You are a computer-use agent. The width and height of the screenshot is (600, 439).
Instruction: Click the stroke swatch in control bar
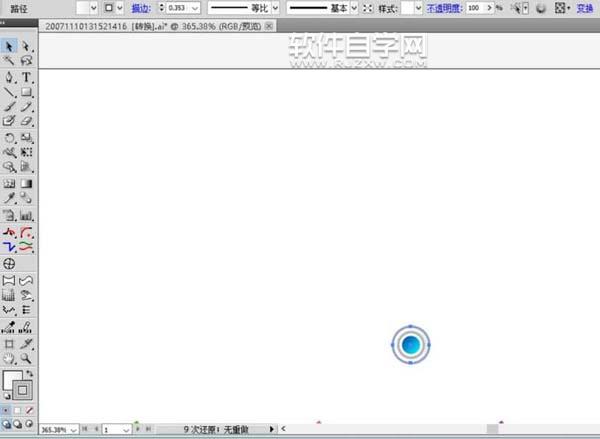coord(109,8)
